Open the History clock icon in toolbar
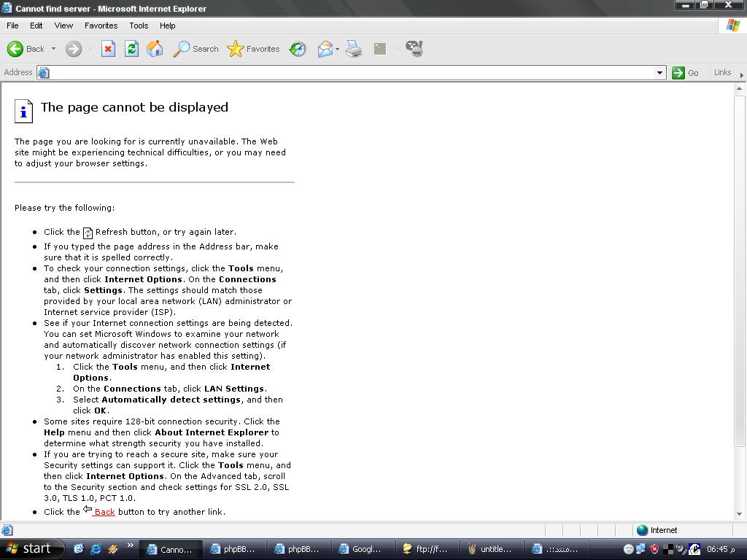This screenshot has width=747, height=560. pos(298,49)
